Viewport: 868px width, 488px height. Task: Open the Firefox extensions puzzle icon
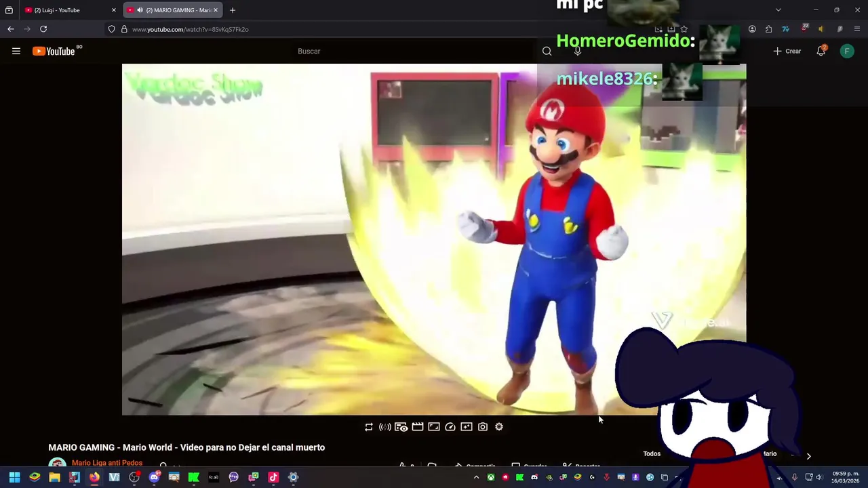[x=768, y=29]
